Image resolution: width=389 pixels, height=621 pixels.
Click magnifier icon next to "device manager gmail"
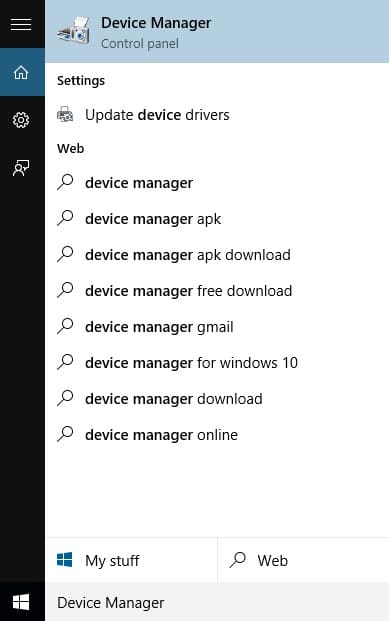65,326
